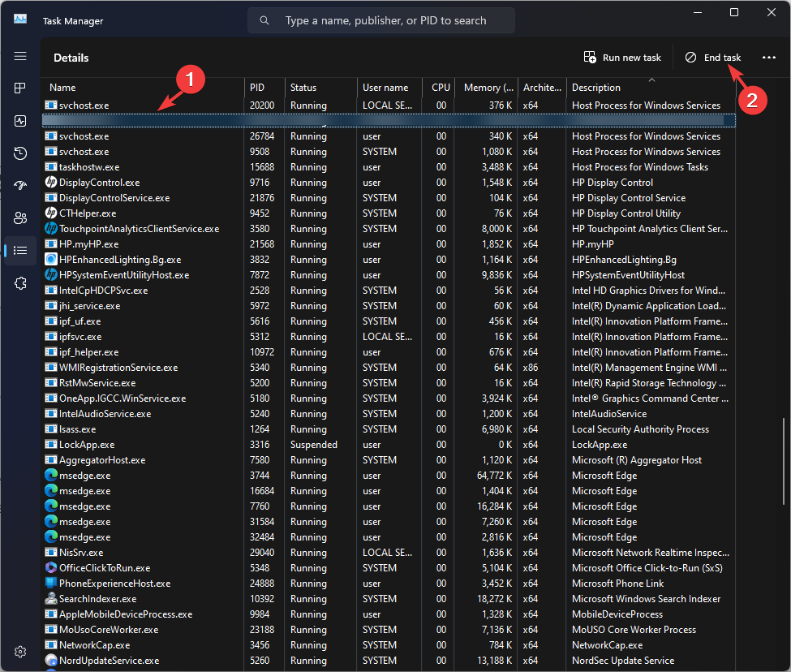Expand the hamburger navigation menu
The height and width of the screenshot is (672, 791).
(x=20, y=56)
